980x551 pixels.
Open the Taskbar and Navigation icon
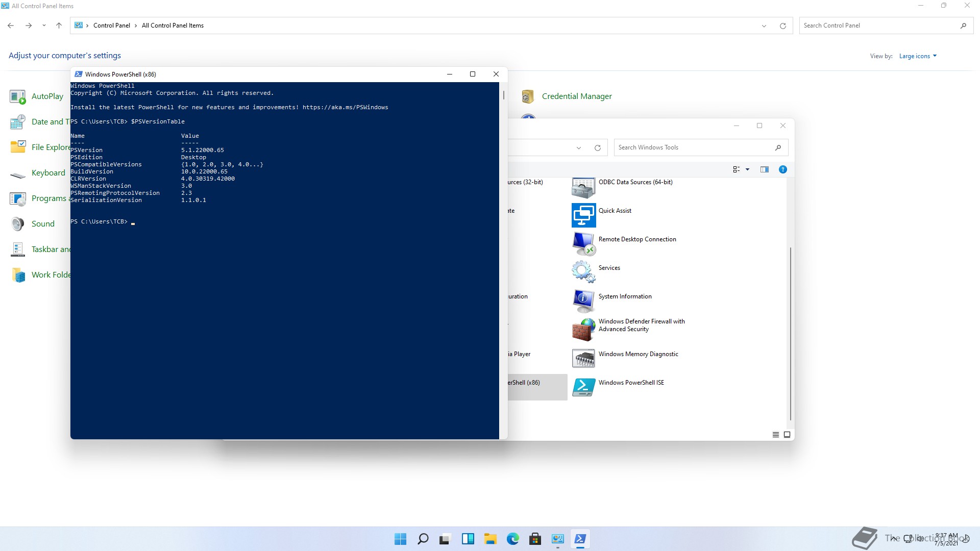18,249
